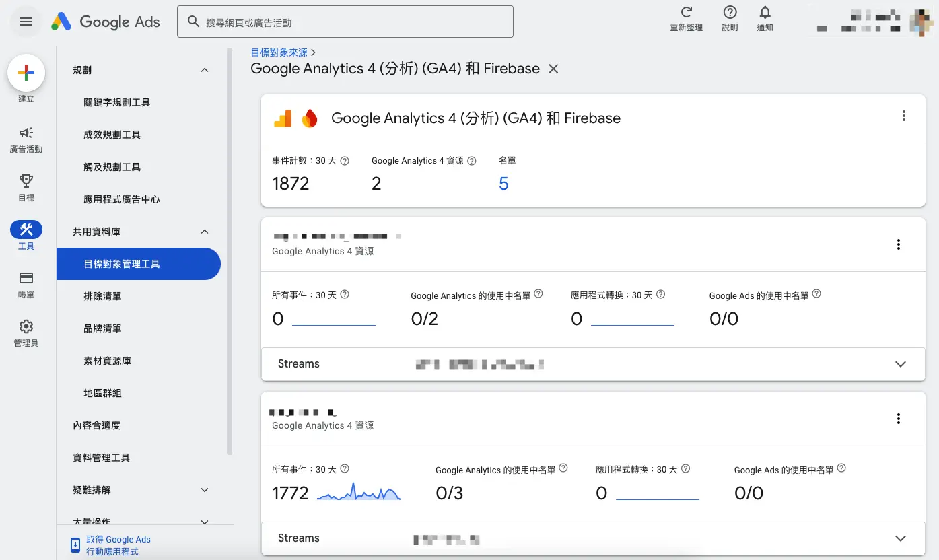
Task: Open the help (說明) icon
Action: 730,12
